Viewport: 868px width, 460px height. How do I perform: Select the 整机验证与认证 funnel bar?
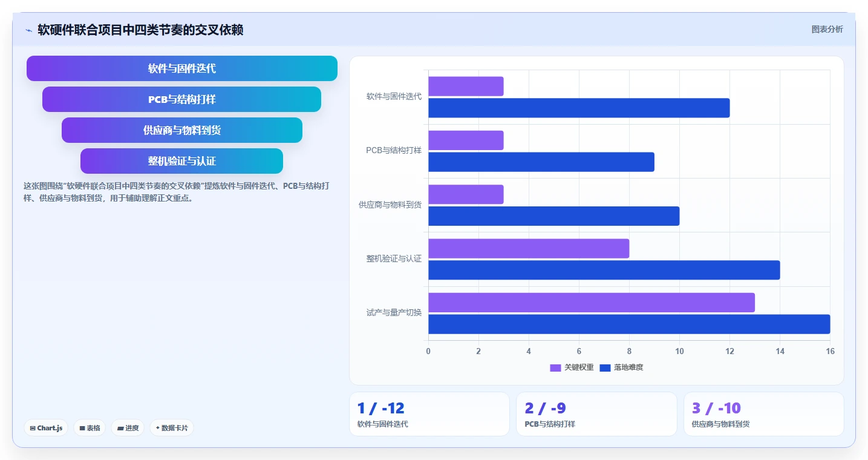click(x=182, y=161)
